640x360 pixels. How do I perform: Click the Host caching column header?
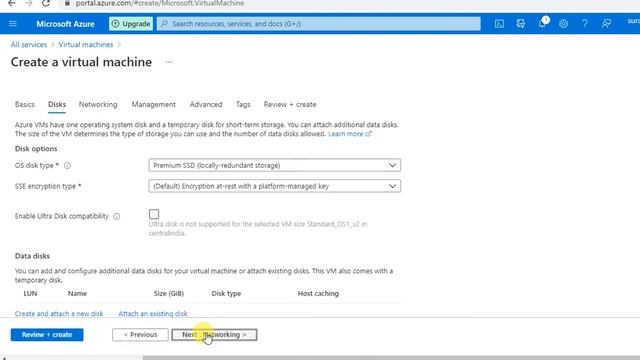pyautogui.click(x=318, y=293)
